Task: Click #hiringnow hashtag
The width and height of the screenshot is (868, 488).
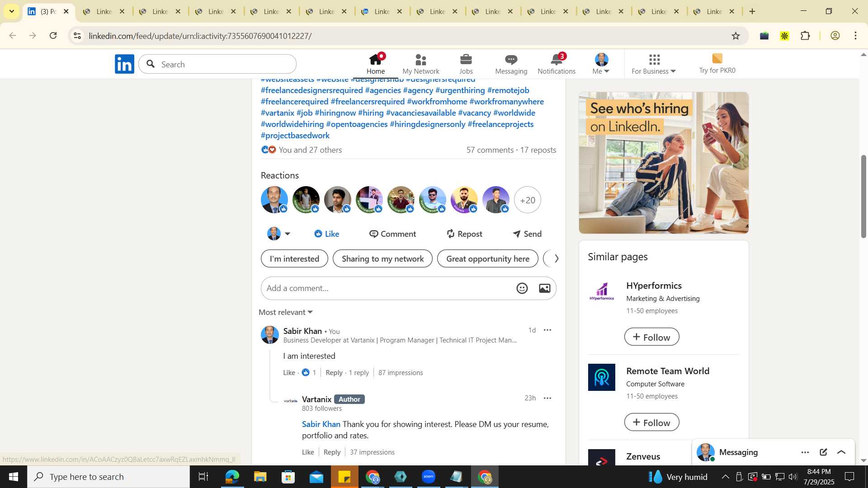Action: (335, 113)
